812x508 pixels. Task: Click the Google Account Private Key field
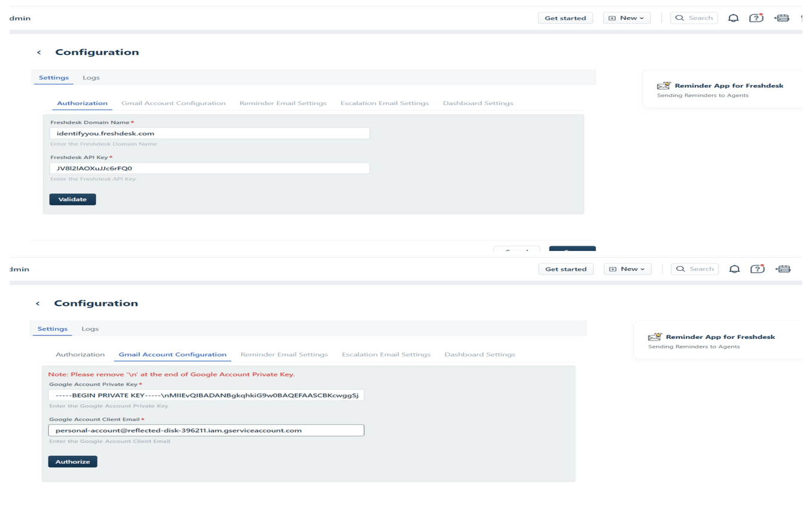(206, 395)
